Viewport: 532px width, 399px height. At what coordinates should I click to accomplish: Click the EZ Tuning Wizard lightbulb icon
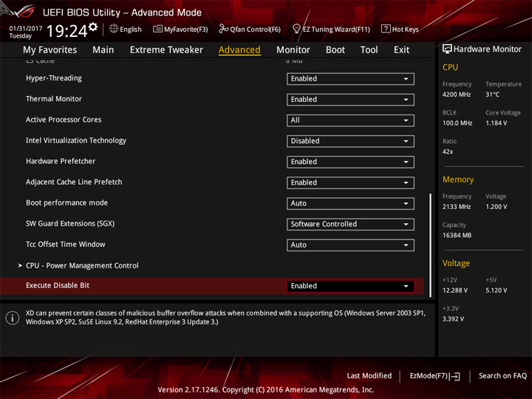(x=296, y=29)
